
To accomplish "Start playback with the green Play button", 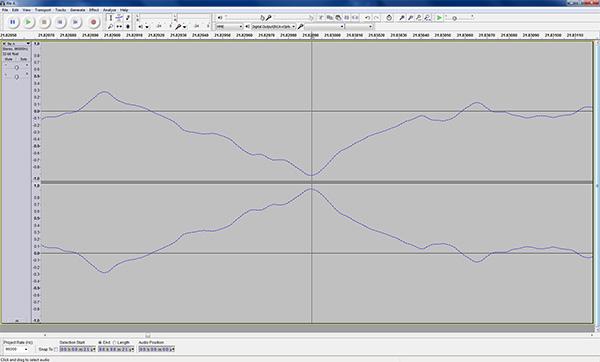I will coord(28,22).
